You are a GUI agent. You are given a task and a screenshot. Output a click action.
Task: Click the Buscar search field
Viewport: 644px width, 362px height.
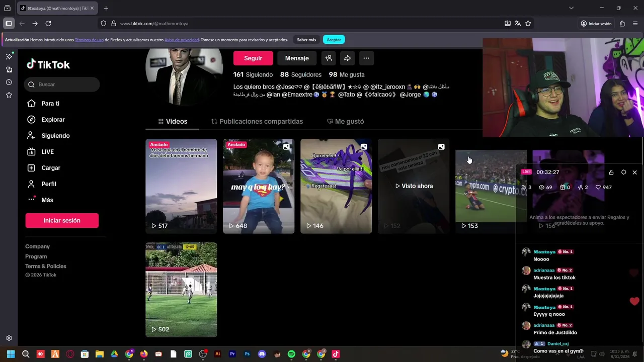point(62,84)
